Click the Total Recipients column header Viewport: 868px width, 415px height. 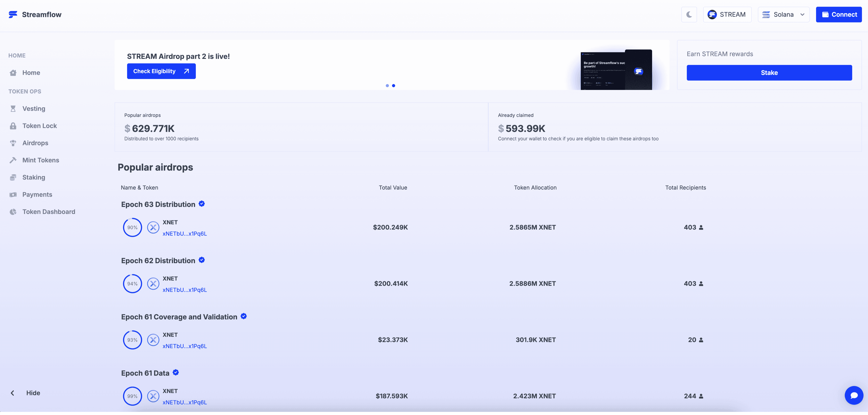[685, 187]
